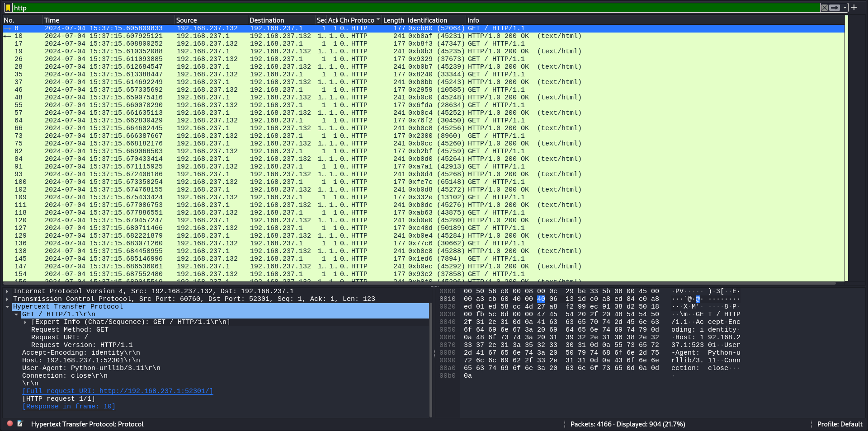The height and width of the screenshot is (431, 868).
Task: Open the recent filters dropdown arrow
Action: 844,8
